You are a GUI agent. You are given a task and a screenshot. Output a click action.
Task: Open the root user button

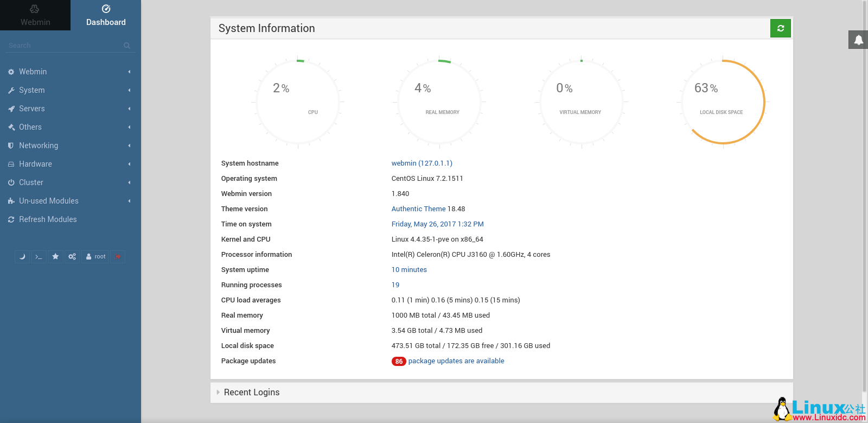(96, 257)
